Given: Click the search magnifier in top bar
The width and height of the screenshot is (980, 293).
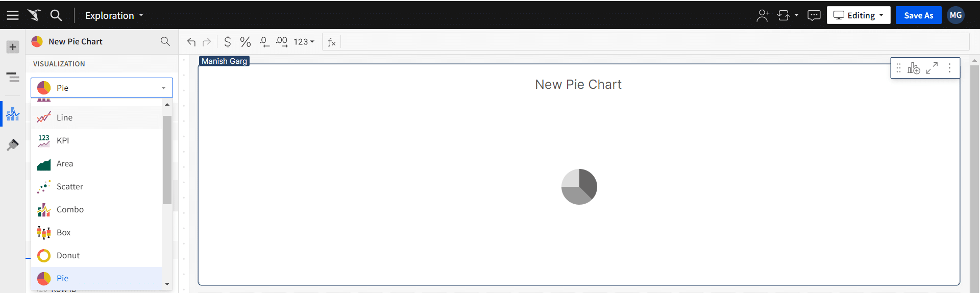Looking at the screenshot, I should coord(56,15).
